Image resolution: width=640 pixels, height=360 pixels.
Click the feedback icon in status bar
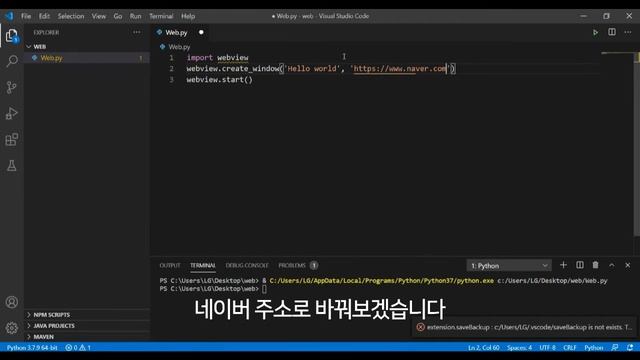[615, 347]
